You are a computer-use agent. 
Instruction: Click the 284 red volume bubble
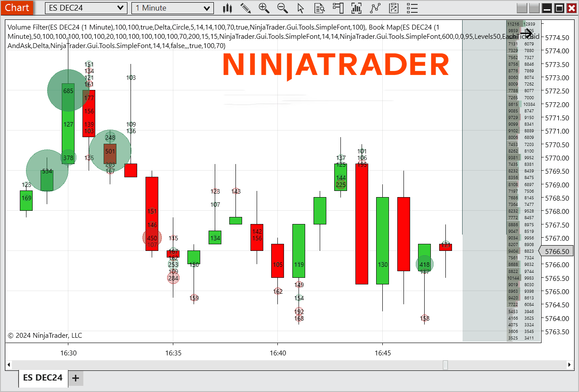coord(173,278)
